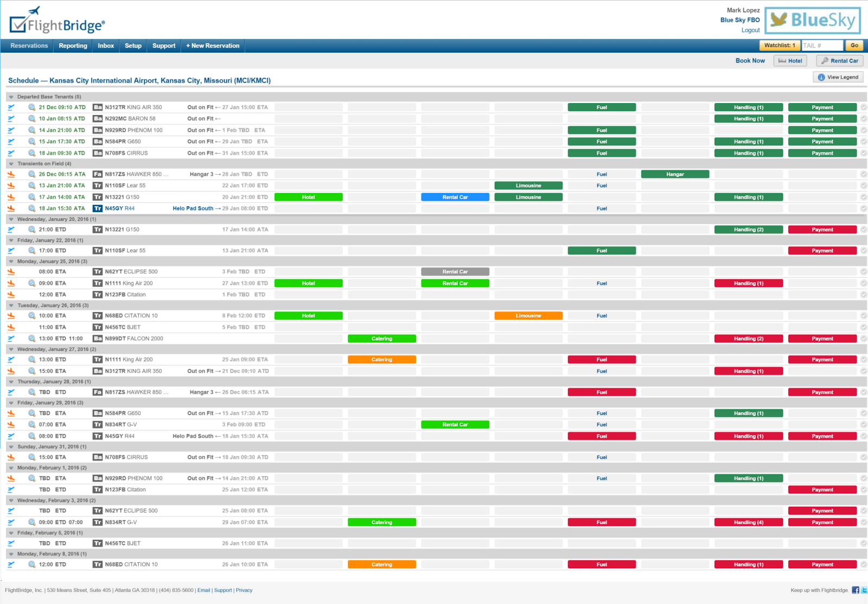Click the Tr badge on N45GY R44 18 Jan row
The width and height of the screenshot is (868, 604).
coord(98,208)
